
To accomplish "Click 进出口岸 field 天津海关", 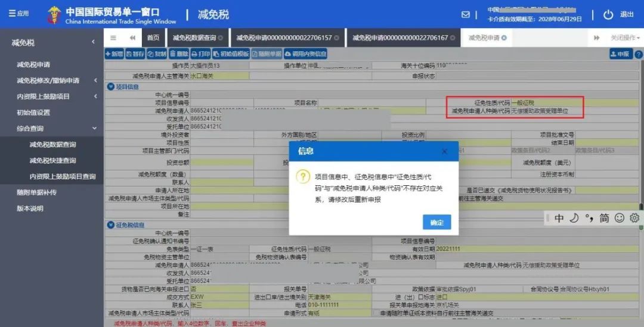I will click(339, 297).
